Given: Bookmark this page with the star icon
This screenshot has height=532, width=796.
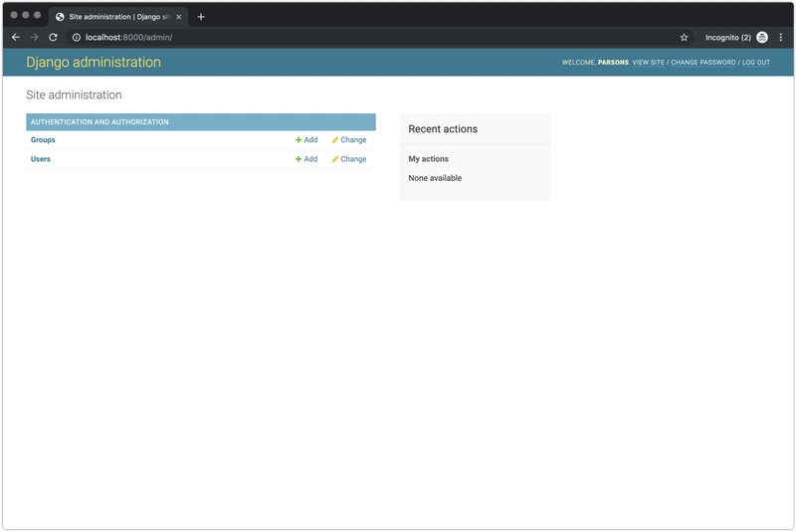Looking at the screenshot, I should (684, 37).
